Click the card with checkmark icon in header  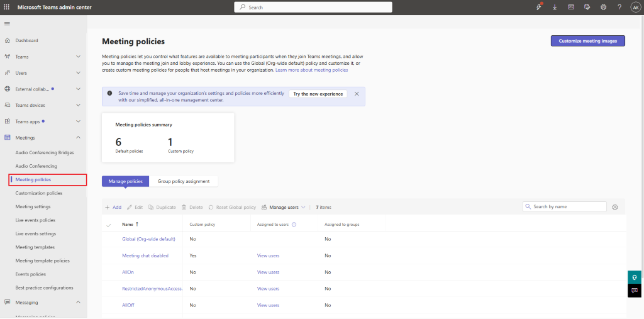587,8
